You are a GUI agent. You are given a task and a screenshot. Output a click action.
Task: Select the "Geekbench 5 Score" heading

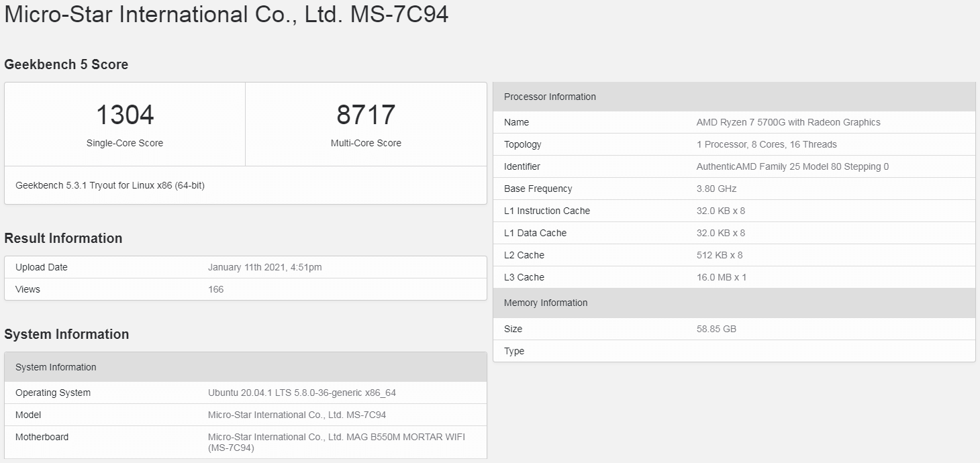[x=66, y=64]
